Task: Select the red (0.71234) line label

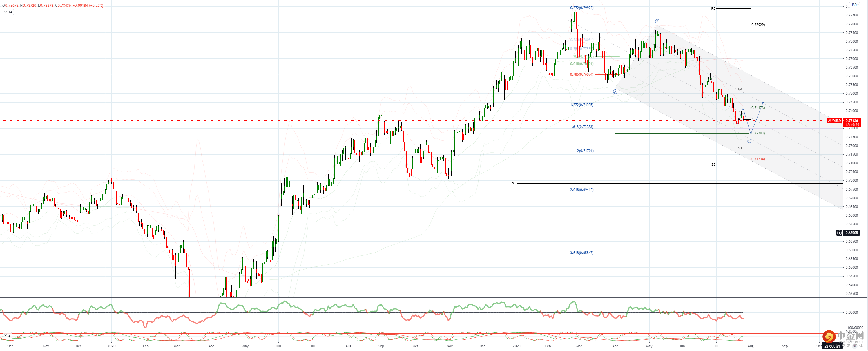Action: coord(758,159)
